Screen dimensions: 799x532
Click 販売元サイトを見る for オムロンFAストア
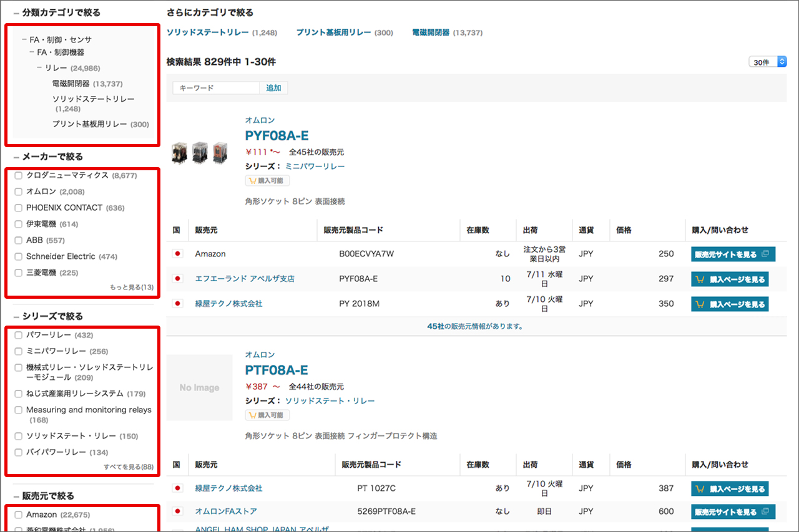click(733, 512)
